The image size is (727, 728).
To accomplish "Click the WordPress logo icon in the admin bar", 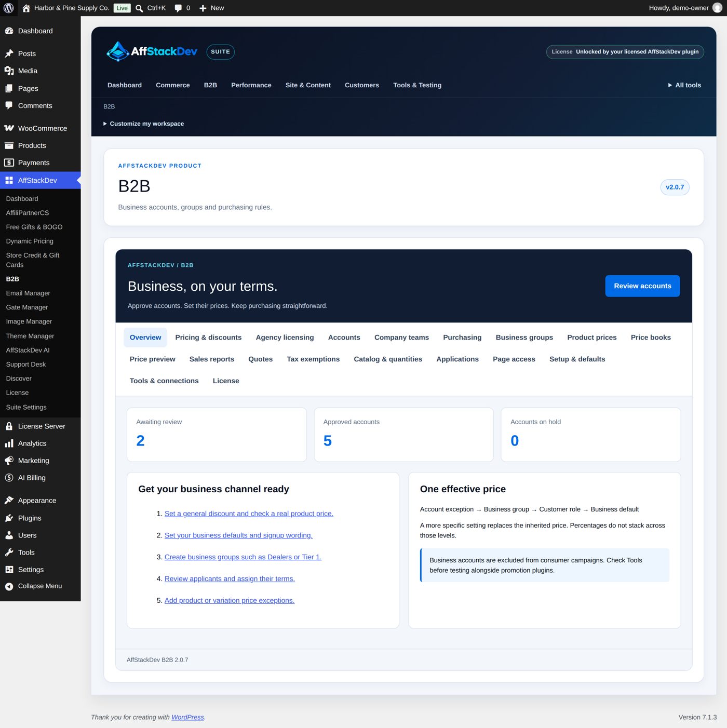I will tap(8, 8).
